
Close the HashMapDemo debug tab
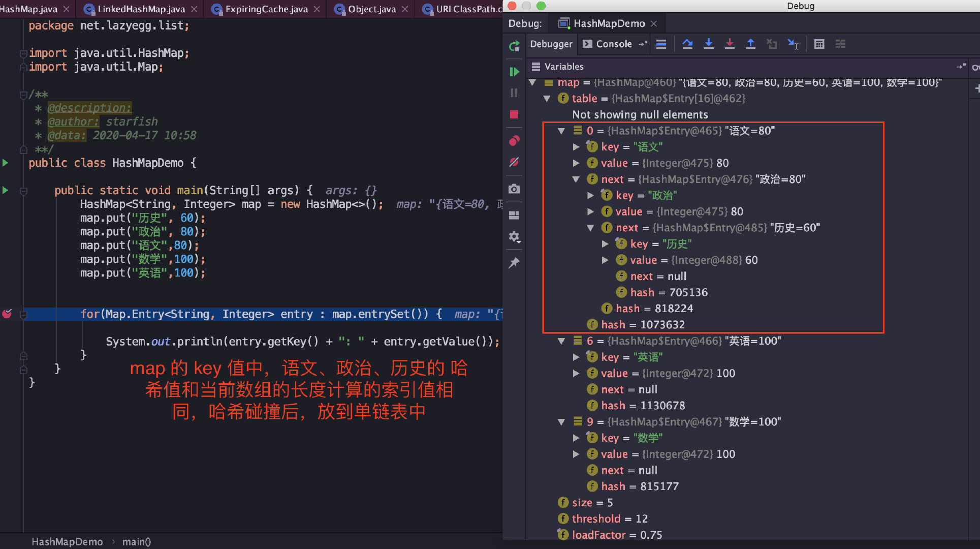point(654,23)
